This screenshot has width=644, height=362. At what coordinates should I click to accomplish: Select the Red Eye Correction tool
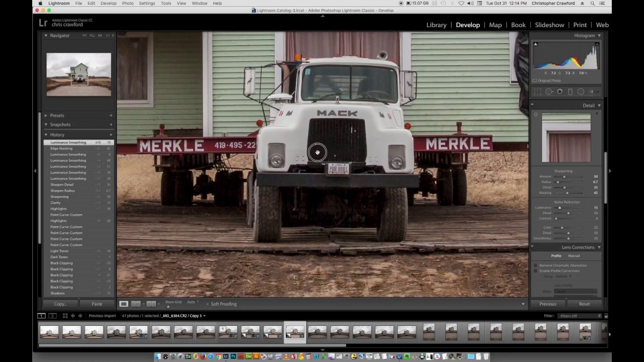[559, 92]
